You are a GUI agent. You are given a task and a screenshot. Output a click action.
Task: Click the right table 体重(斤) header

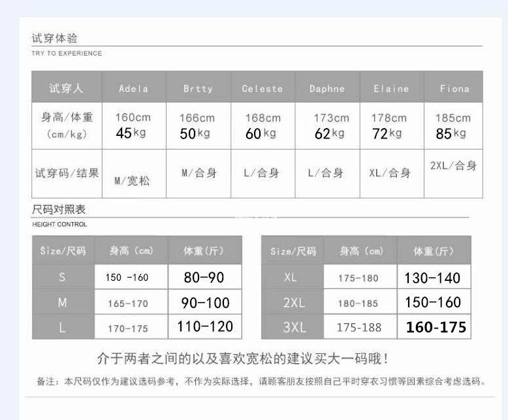pyautogui.click(x=434, y=250)
